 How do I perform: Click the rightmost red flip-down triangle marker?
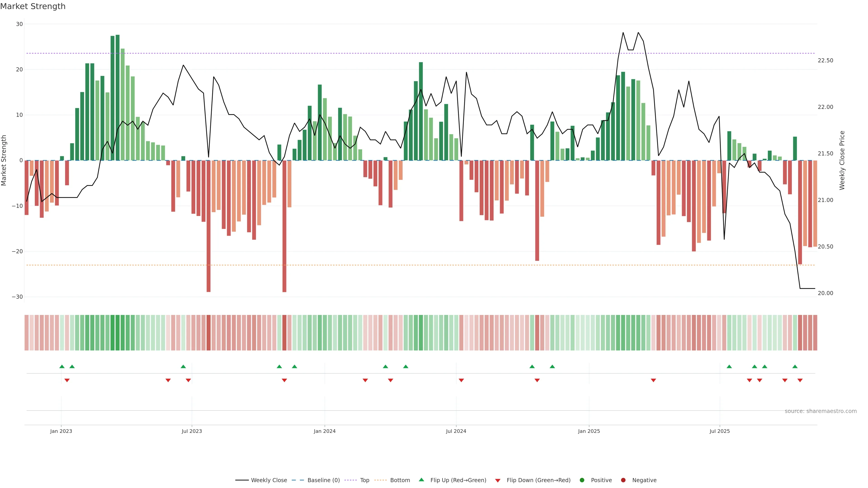click(800, 380)
